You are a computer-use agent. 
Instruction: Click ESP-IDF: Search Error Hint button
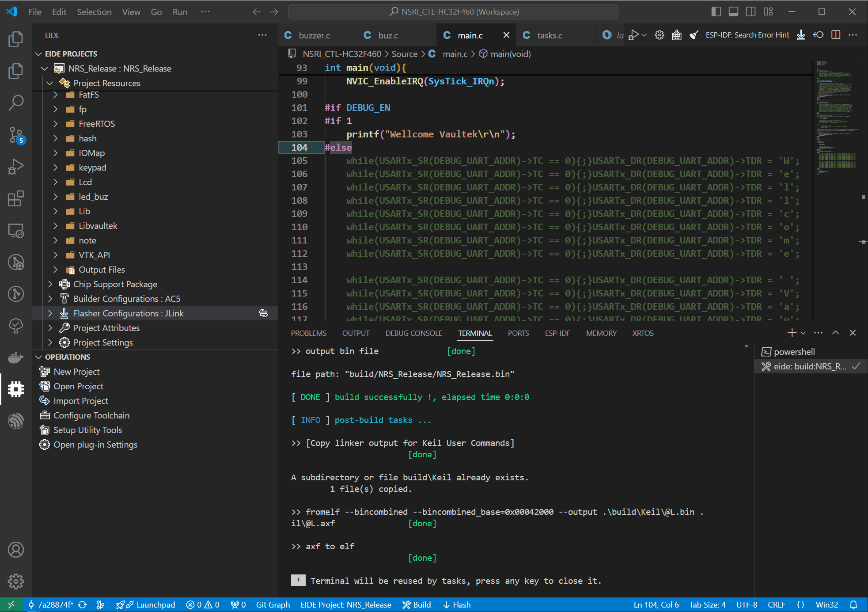coord(747,35)
